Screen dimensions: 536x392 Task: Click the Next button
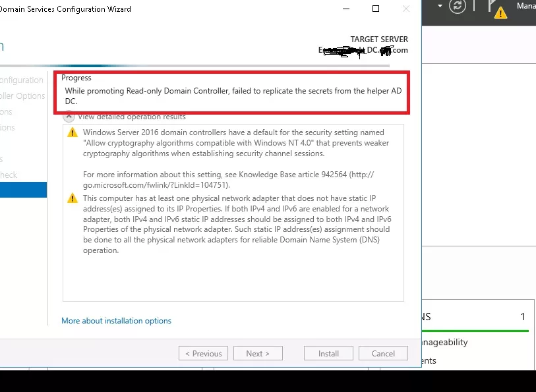tap(258, 353)
